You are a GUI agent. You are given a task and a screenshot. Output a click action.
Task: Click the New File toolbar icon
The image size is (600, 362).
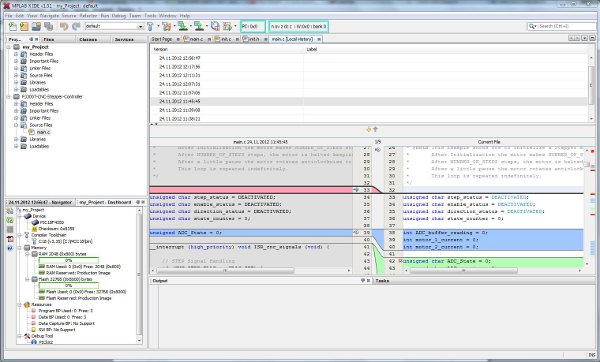coord(13,26)
